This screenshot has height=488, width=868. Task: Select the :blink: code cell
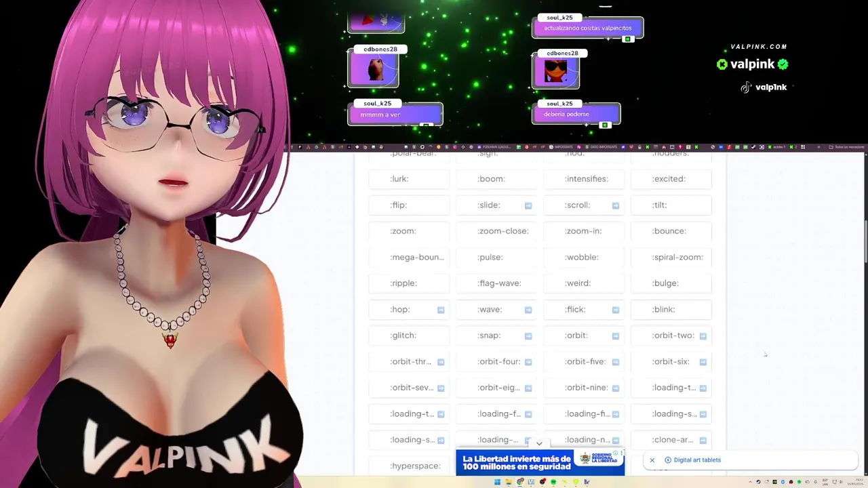coord(671,310)
